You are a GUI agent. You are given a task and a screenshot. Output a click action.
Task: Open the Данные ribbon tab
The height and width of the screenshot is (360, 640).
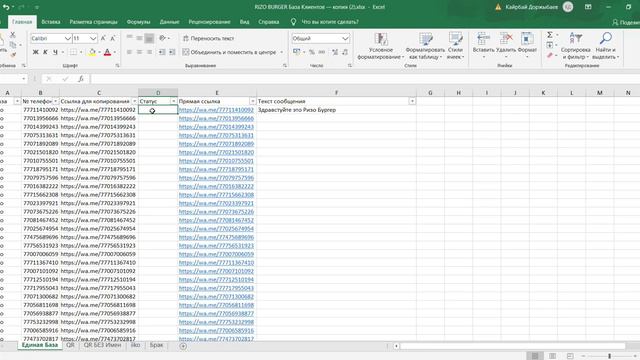click(x=169, y=22)
